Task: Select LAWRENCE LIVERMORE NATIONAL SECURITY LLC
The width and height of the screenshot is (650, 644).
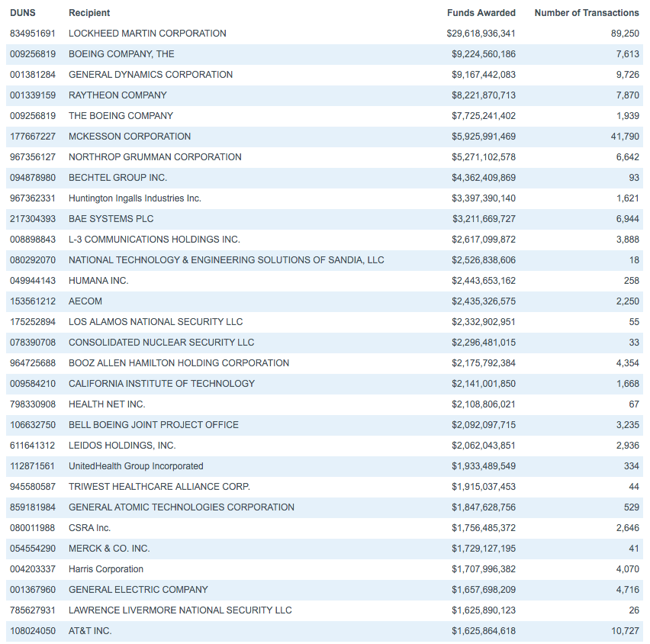Action: tap(180, 610)
